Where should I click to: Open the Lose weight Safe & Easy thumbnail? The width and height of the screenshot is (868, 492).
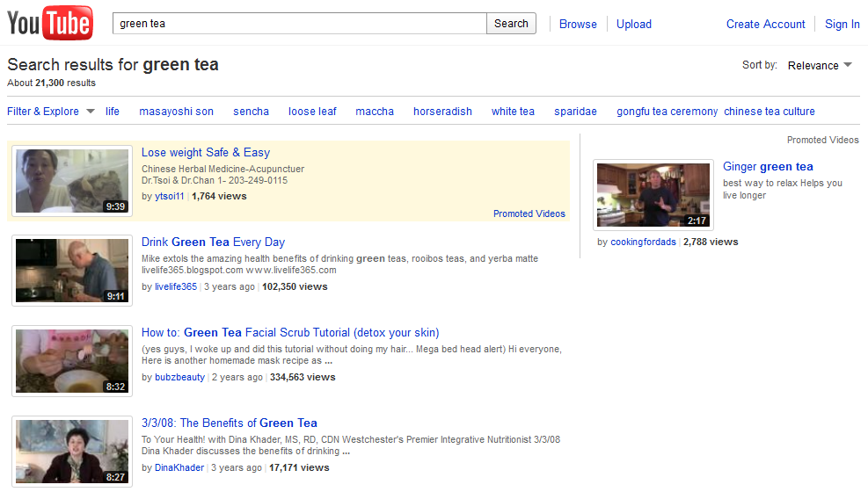(72, 181)
